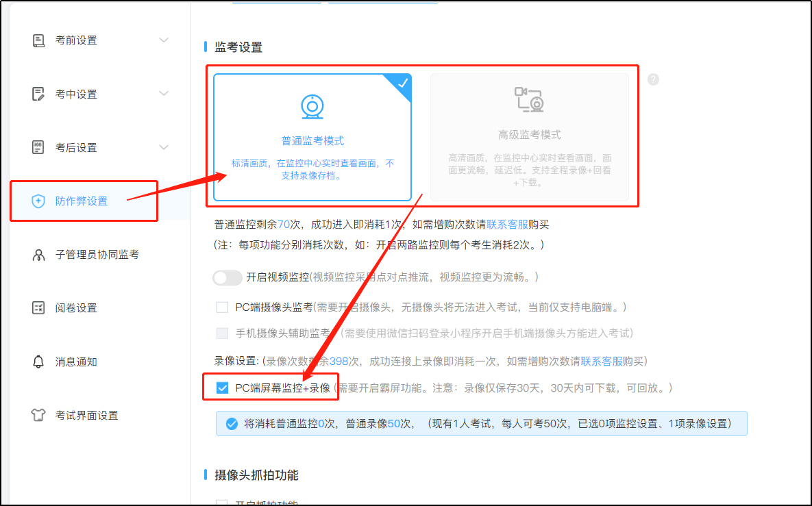Click the blue webcam icon in 普通监考模式
The width and height of the screenshot is (812, 506).
312,107
